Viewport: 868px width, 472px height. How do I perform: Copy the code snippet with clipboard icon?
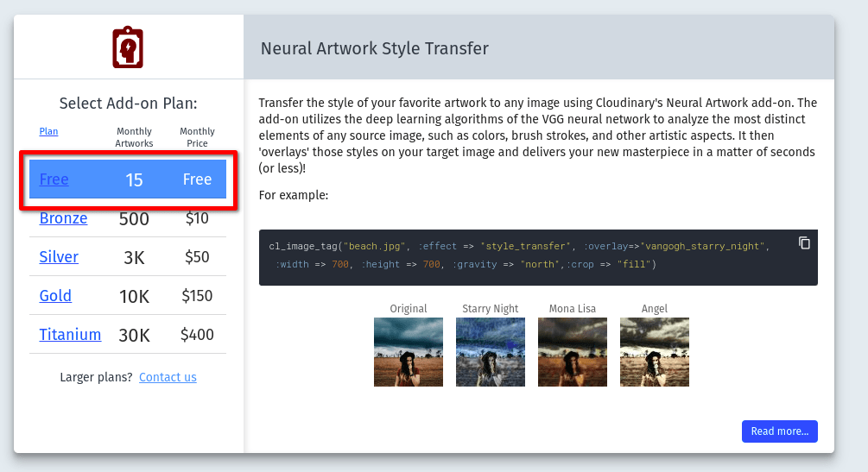[x=804, y=243]
